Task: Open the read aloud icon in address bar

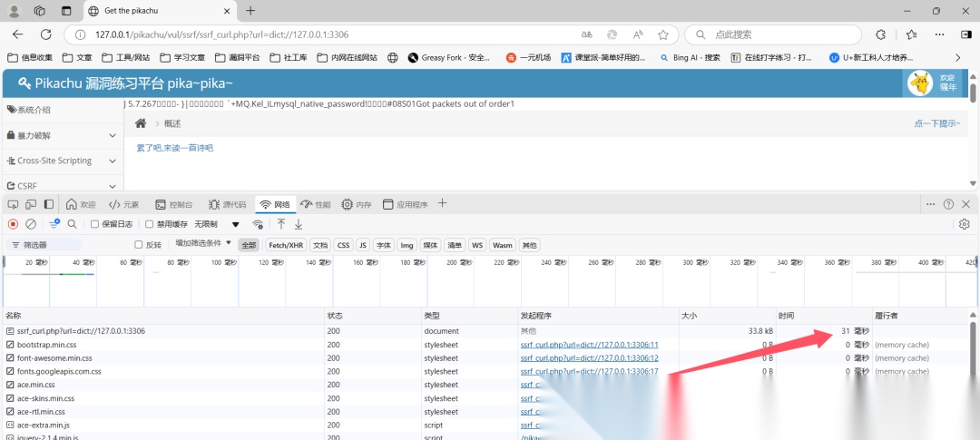Action: [x=638, y=35]
